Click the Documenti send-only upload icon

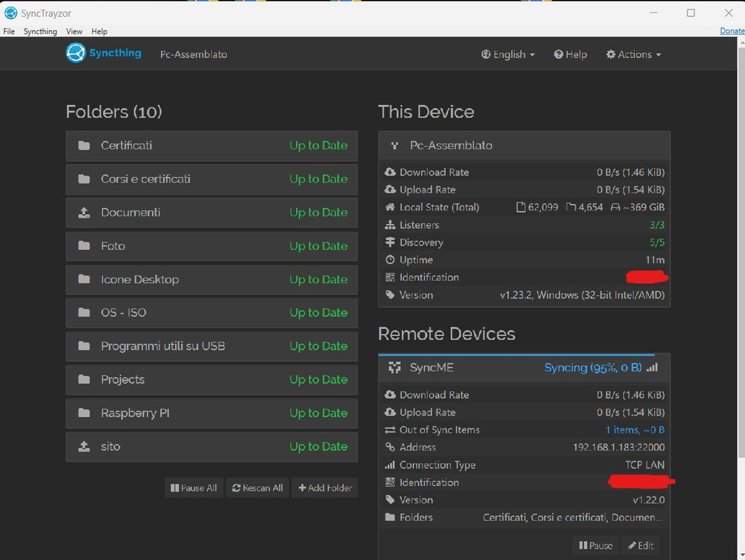[84, 212]
